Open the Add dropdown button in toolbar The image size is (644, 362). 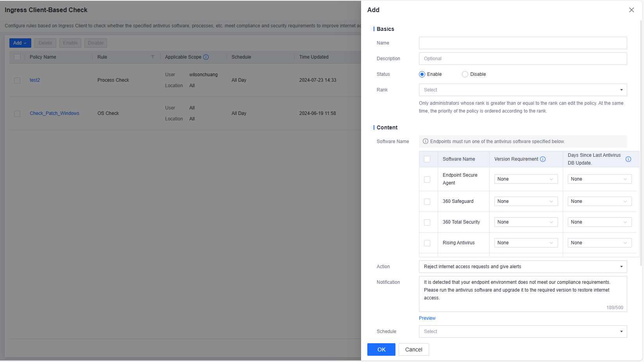click(20, 43)
